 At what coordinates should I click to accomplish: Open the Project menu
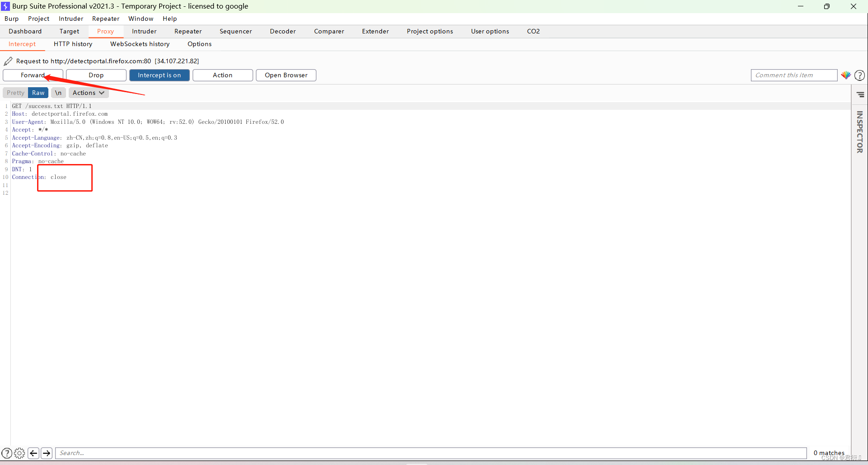(x=38, y=19)
